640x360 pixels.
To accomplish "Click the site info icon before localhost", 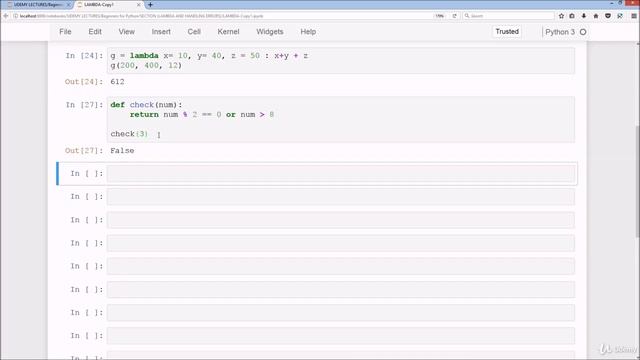I will tap(16, 16).
